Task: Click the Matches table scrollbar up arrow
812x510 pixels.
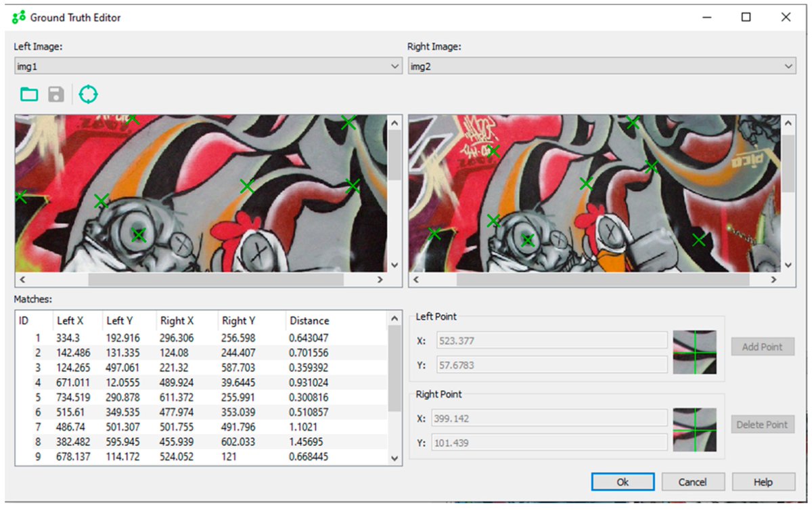Action: [395, 318]
